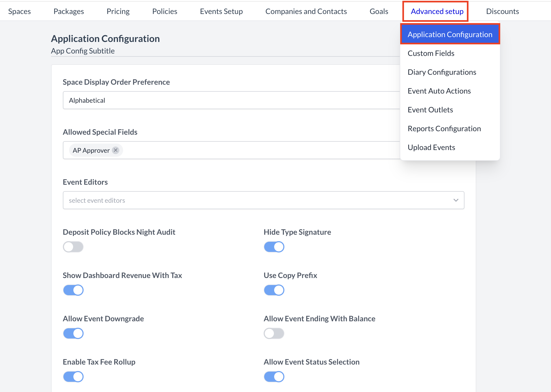This screenshot has height=392, width=551.
Task: Go to Companies and Contacts
Action: [306, 11]
